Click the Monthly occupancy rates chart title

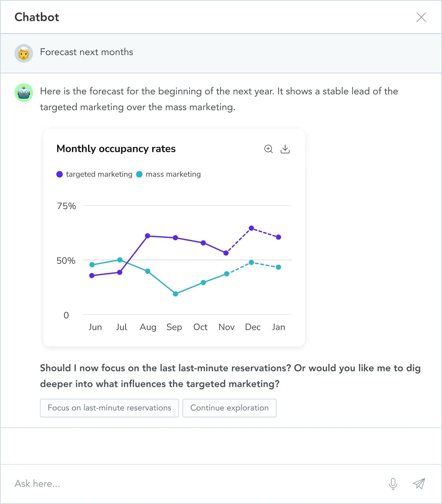tap(116, 149)
